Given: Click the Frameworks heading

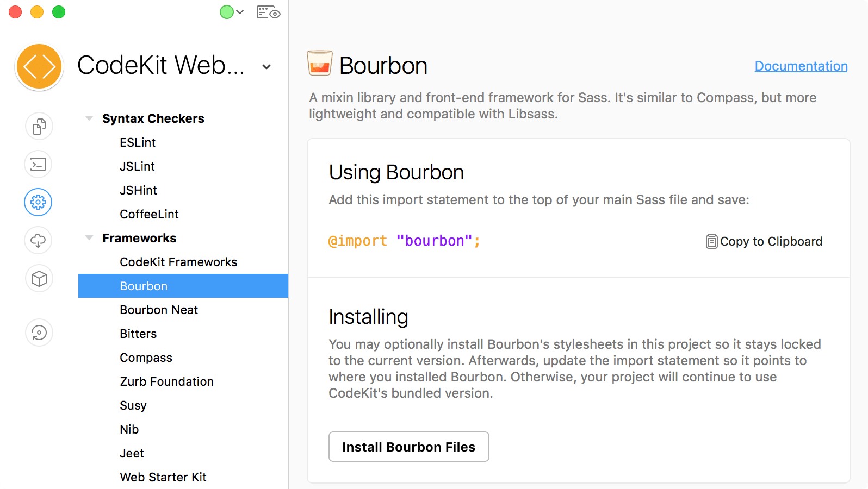Looking at the screenshot, I should 139,238.
